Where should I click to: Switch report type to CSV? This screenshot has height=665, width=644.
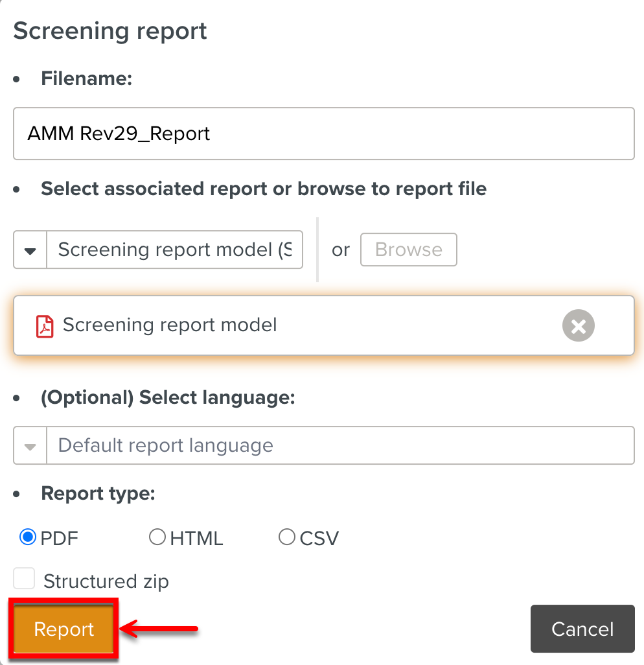point(287,537)
